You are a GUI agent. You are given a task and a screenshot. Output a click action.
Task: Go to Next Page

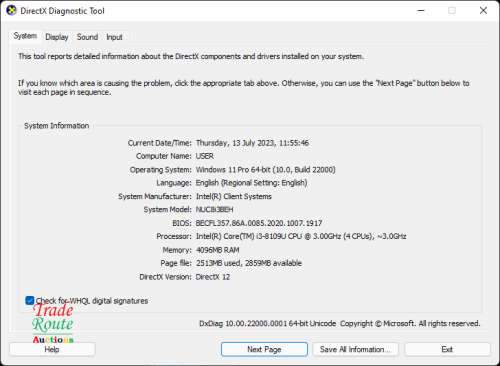click(x=264, y=349)
